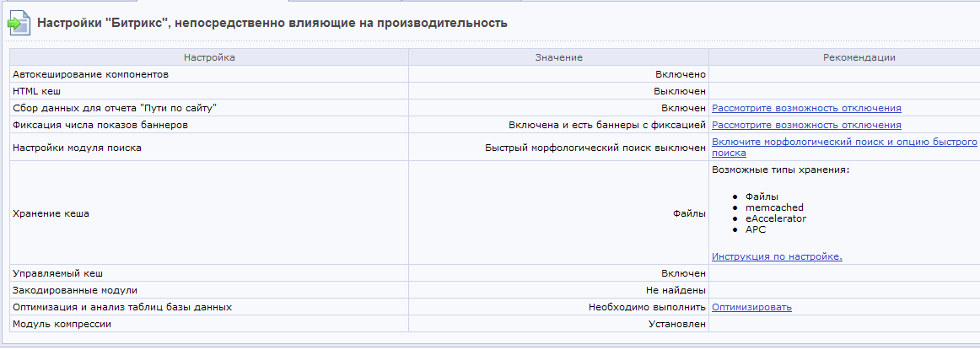The width and height of the screenshot is (980, 350).
Task: Open disable suggestion link for 'Пути по сайту' row
Action: tap(806, 108)
